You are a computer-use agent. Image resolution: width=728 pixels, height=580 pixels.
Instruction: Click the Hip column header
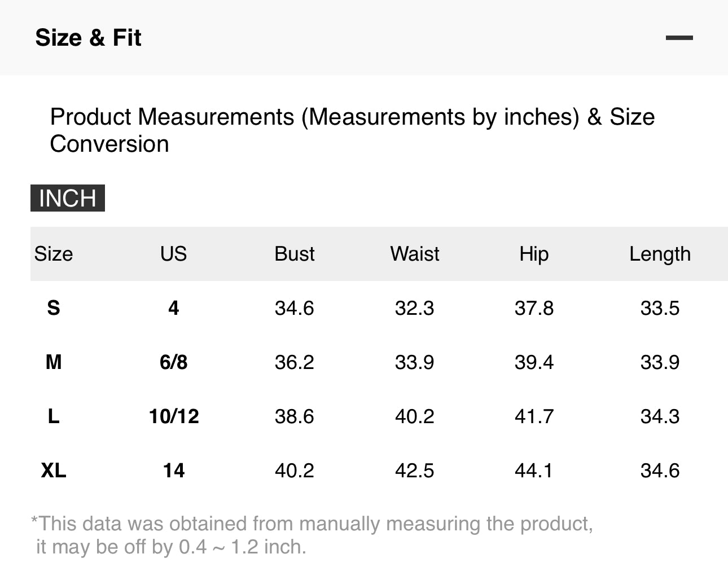[534, 254]
